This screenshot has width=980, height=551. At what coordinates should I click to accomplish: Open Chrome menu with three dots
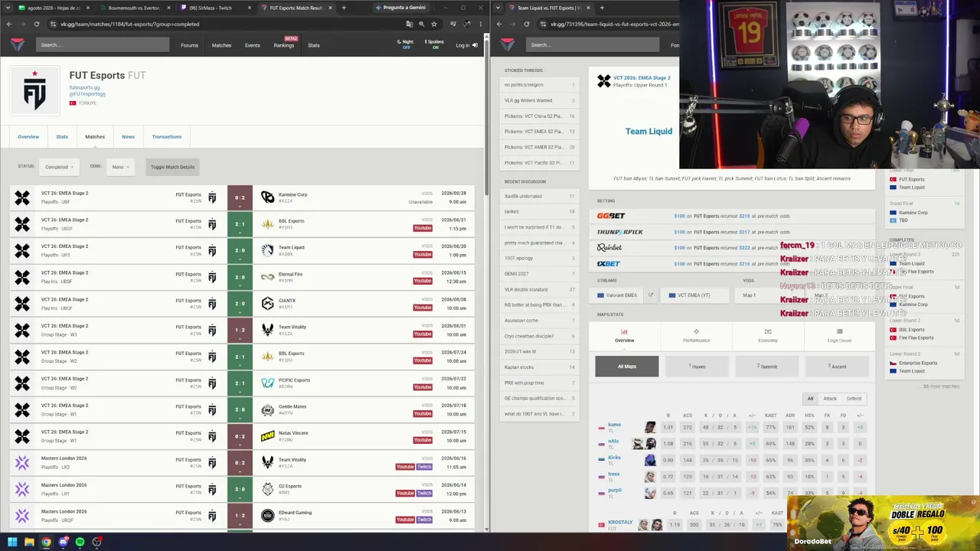tap(480, 24)
